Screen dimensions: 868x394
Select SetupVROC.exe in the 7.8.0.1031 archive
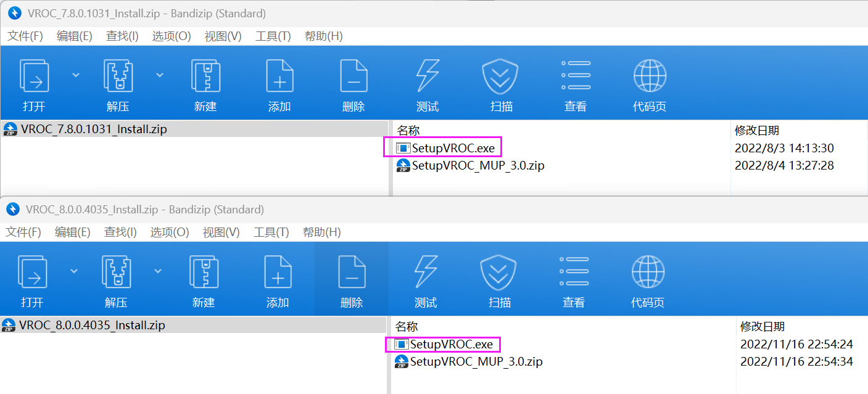pos(453,148)
